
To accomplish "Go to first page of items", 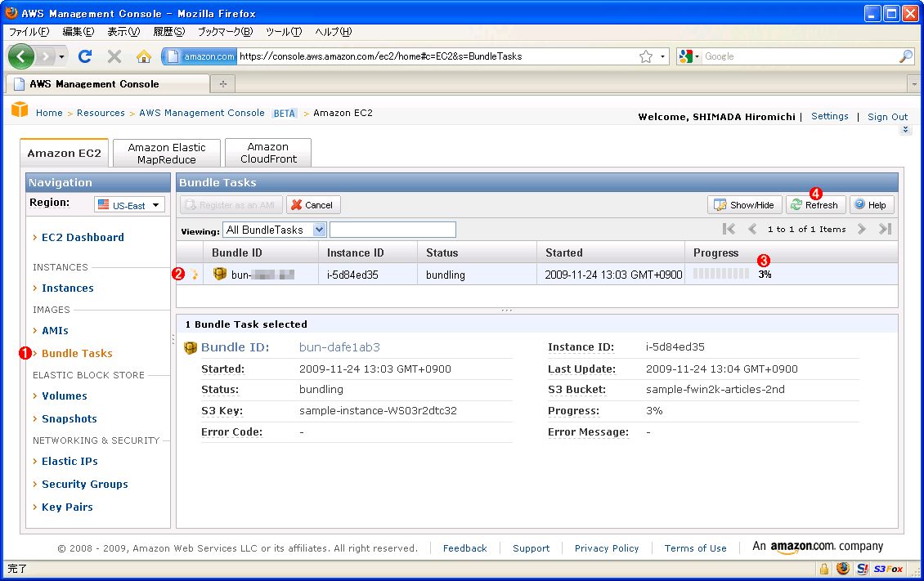I will click(x=729, y=229).
